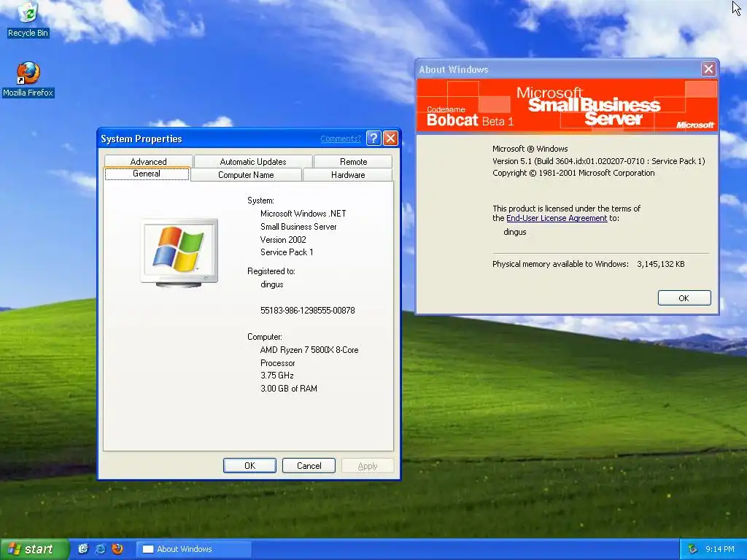Viewport: 747px width, 560px height.
Task: Click the Version 5.1 build string text
Action: (598, 161)
